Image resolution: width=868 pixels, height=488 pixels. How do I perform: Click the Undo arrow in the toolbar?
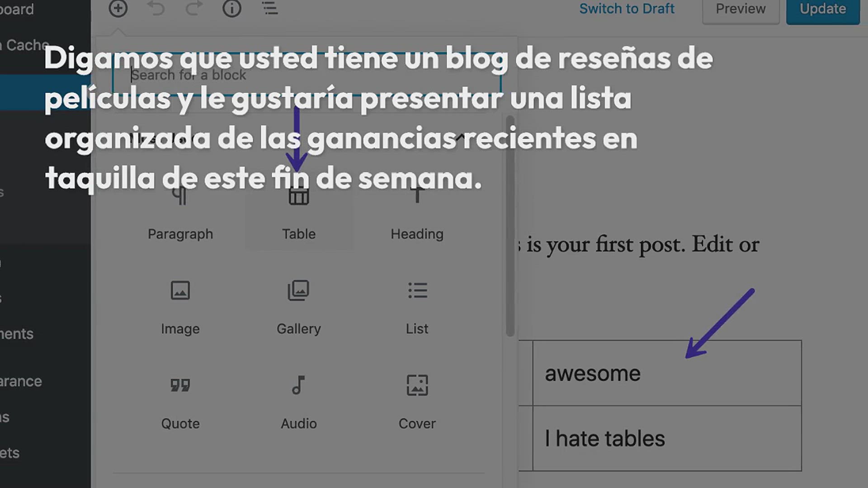click(156, 9)
